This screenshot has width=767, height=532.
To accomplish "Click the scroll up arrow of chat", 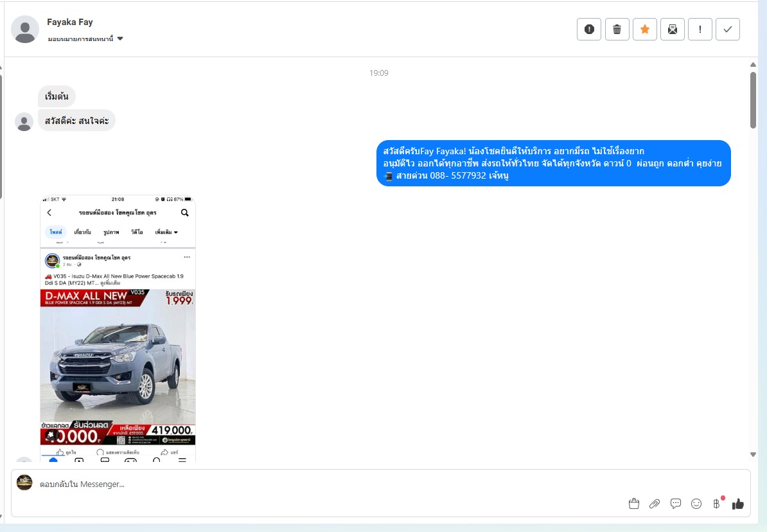I will click(x=754, y=65).
